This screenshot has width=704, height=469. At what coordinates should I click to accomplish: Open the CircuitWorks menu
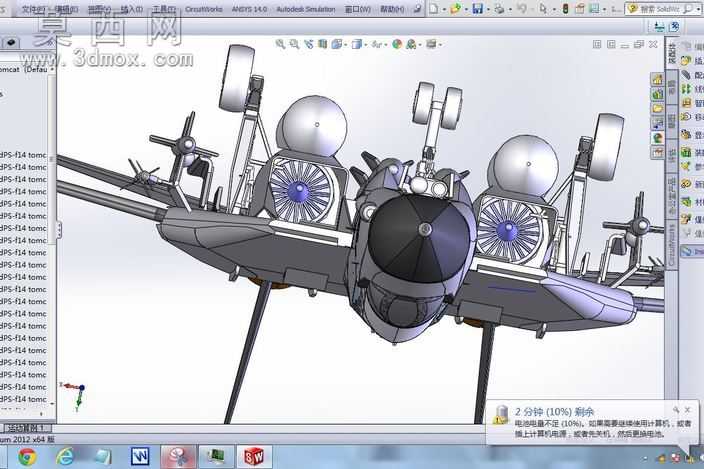pos(204,9)
